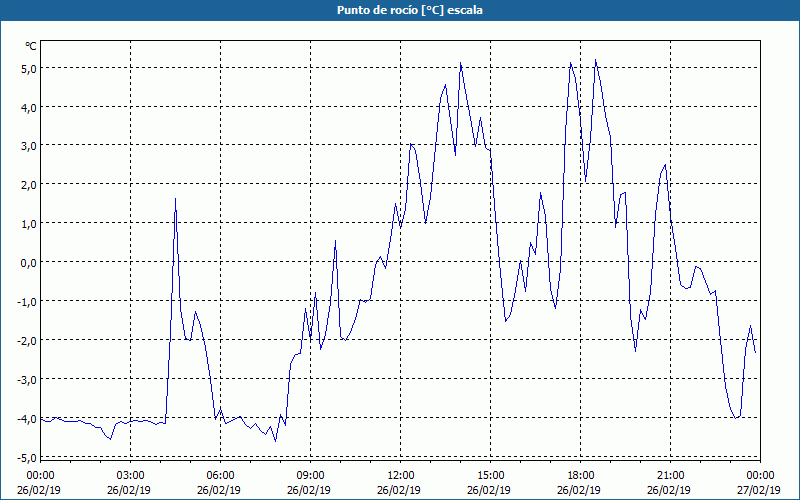The width and height of the screenshot is (800, 500).
Task: Click the 18:00 time axis label
Action: (581, 476)
